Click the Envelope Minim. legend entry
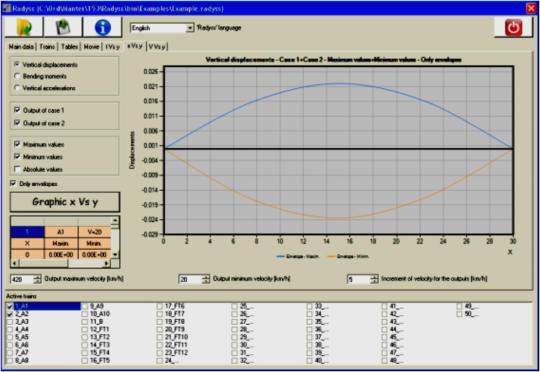The height and width of the screenshot is (372, 540). pyautogui.click(x=349, y=256)
